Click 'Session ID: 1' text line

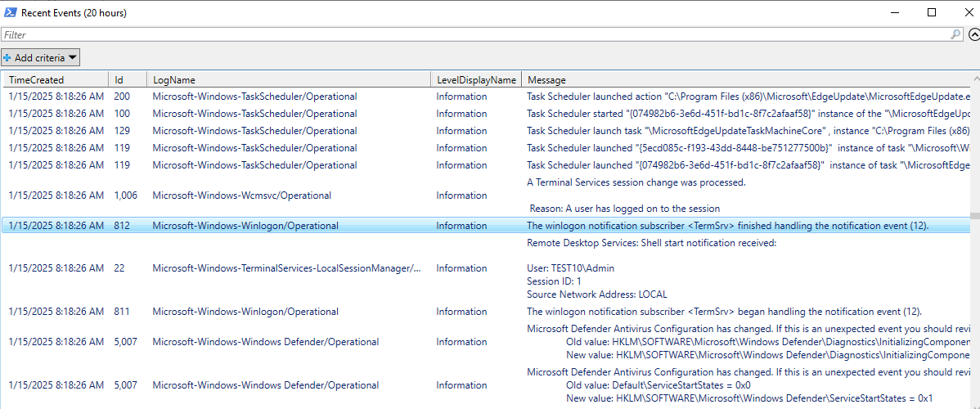(554, 281)
